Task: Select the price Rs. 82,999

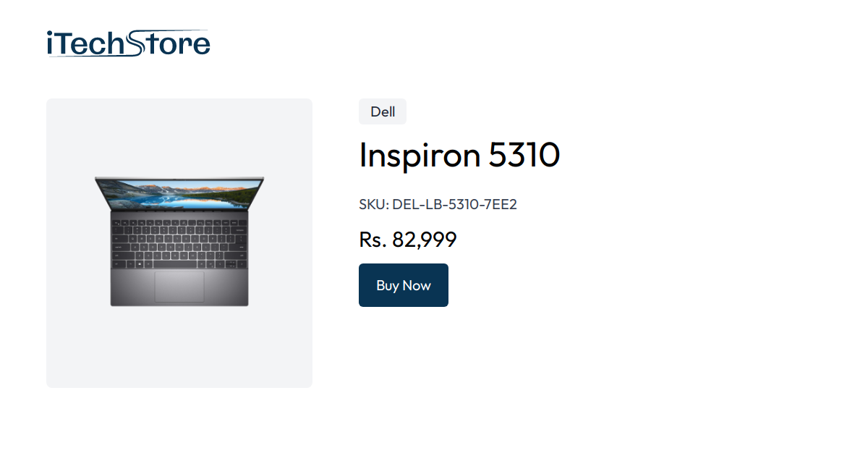Action: pos(408,240)
